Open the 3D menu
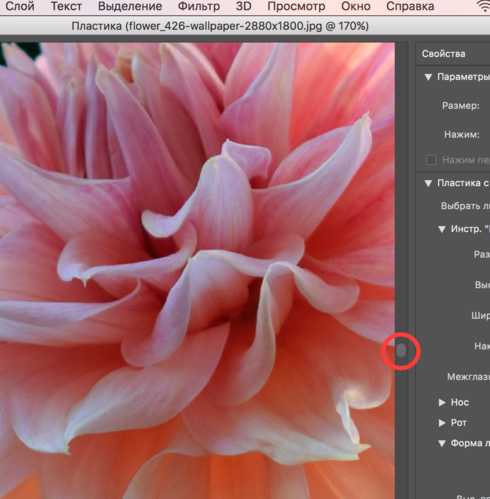Viewport: 490px width, 499px height. tap(243, 6)
